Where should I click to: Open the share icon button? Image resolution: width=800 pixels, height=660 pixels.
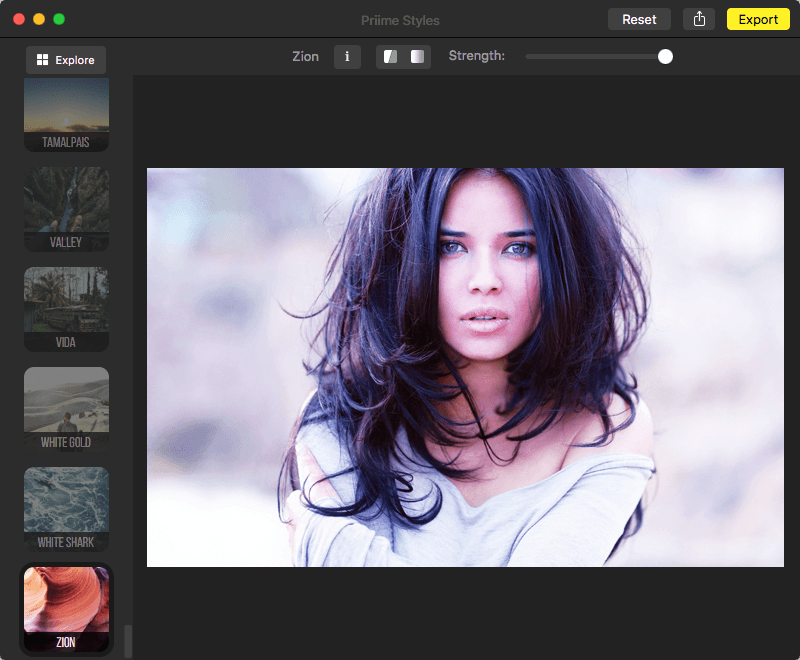click(x=699, y=19)
